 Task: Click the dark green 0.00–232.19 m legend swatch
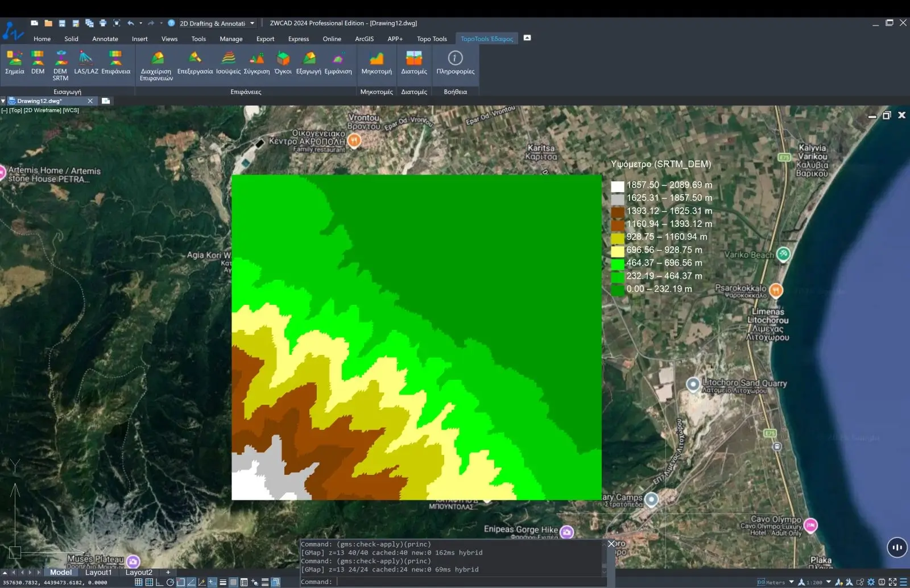(x=617, y=290)
